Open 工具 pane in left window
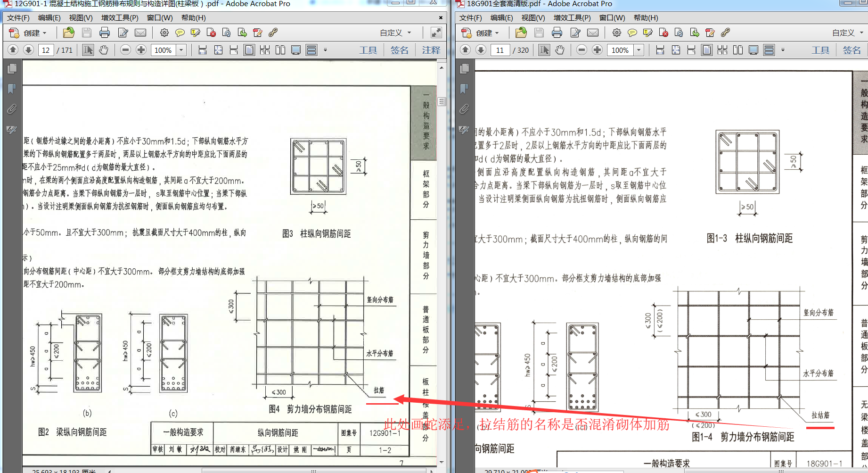This screenshot has height=473, width=868. [x=368, y=50]
